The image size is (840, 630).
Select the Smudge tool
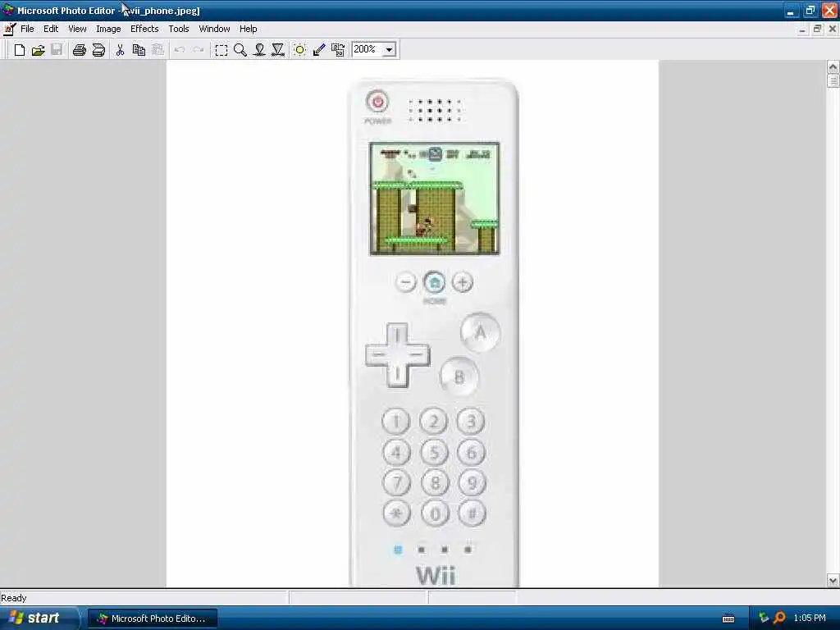click(x=259, y=50)
